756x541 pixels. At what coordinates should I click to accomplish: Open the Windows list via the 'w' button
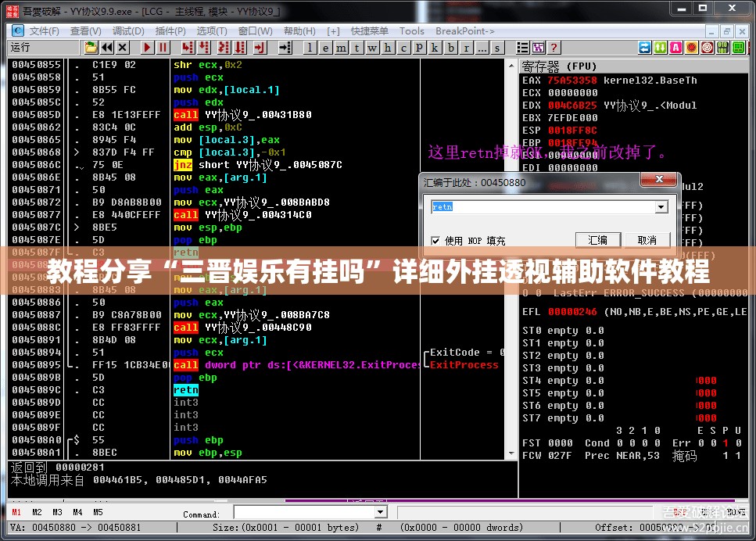coord(372,47)
